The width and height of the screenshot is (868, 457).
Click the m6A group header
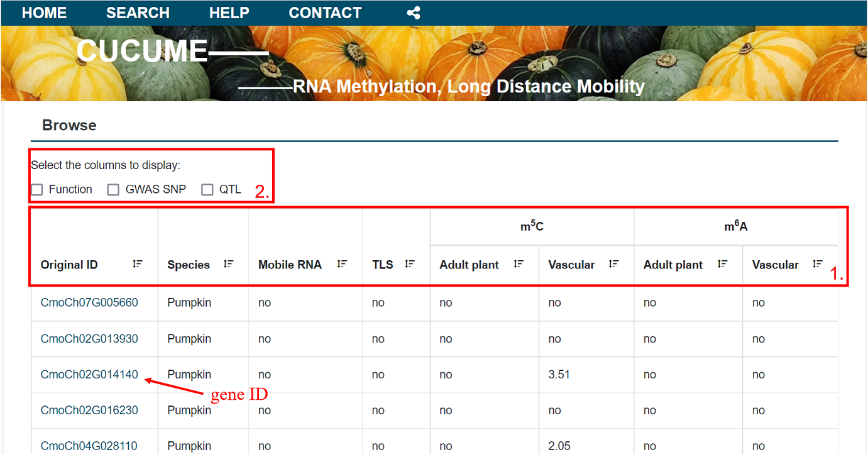pos(736,226)
